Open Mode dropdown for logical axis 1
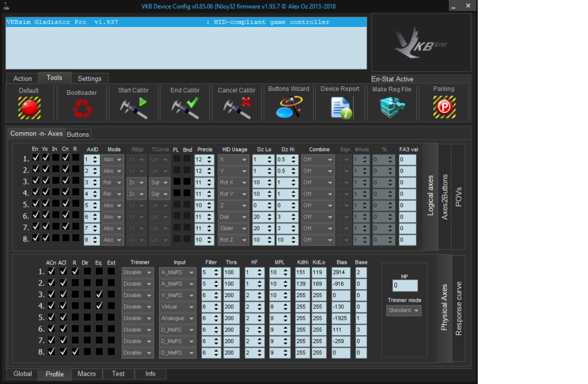This screenshot has width=588, height=384. coord(113,160)
